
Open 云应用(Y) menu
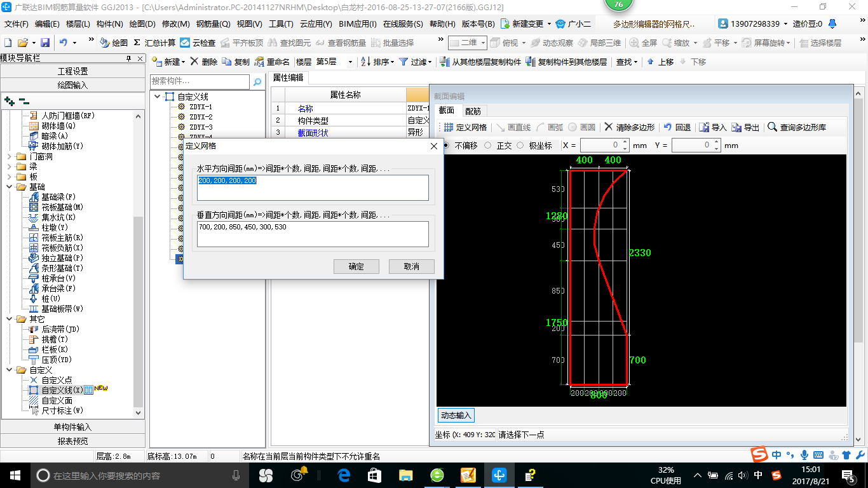pos(316,24)
